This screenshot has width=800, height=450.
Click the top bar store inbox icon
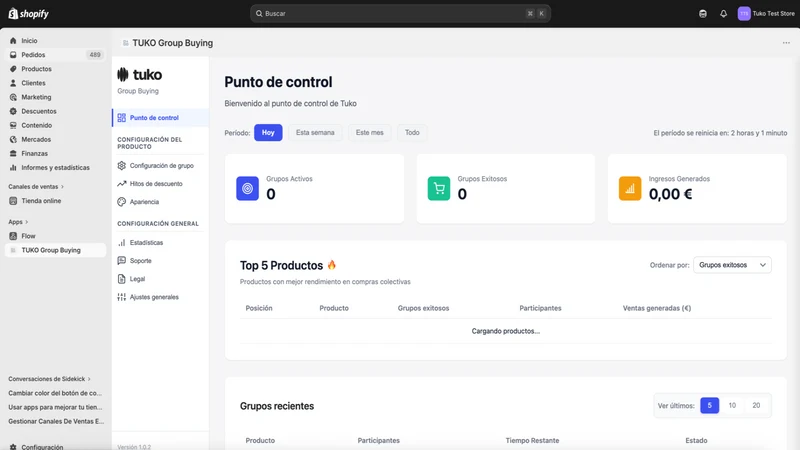[x=703, y=14]
